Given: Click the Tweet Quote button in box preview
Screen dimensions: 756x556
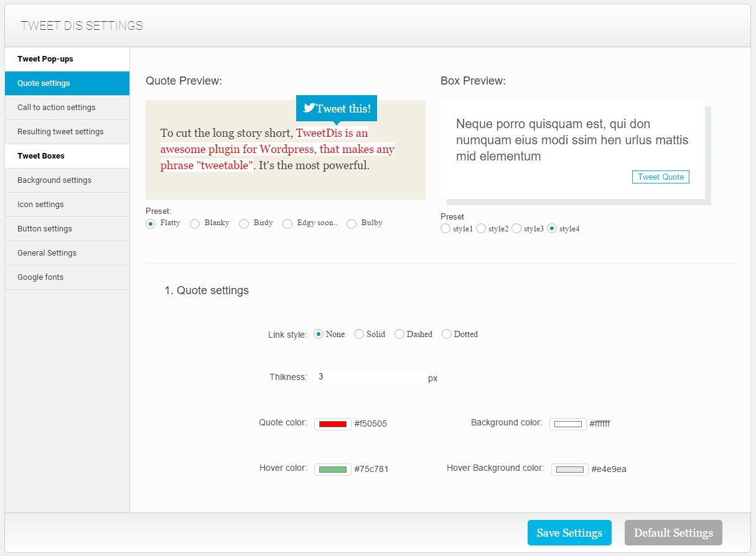Looking at the screenshot, I should click(661, 177).
